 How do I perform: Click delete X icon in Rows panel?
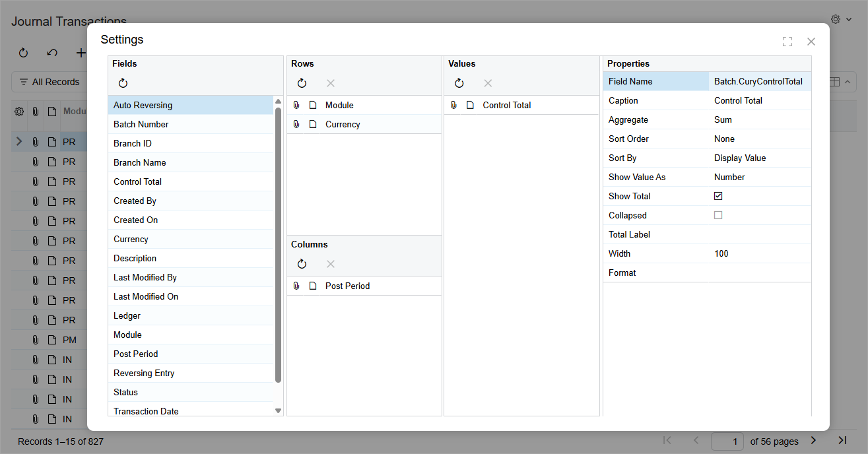[x=331, y=83]
